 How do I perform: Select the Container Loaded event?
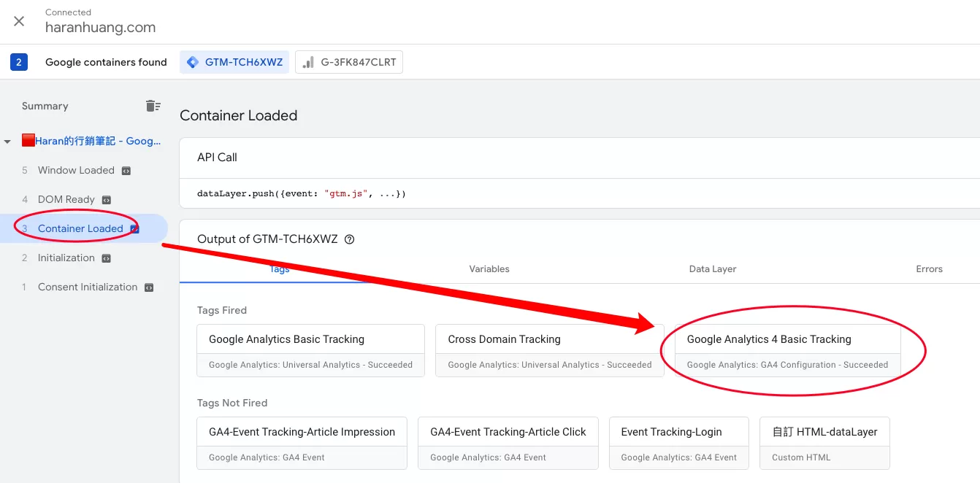pos(80,228)
